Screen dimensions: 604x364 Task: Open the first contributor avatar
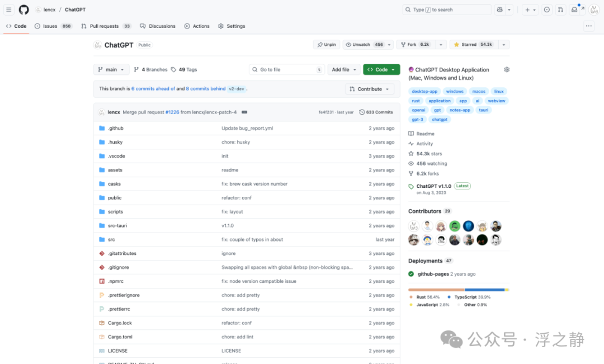coord(414,226)
